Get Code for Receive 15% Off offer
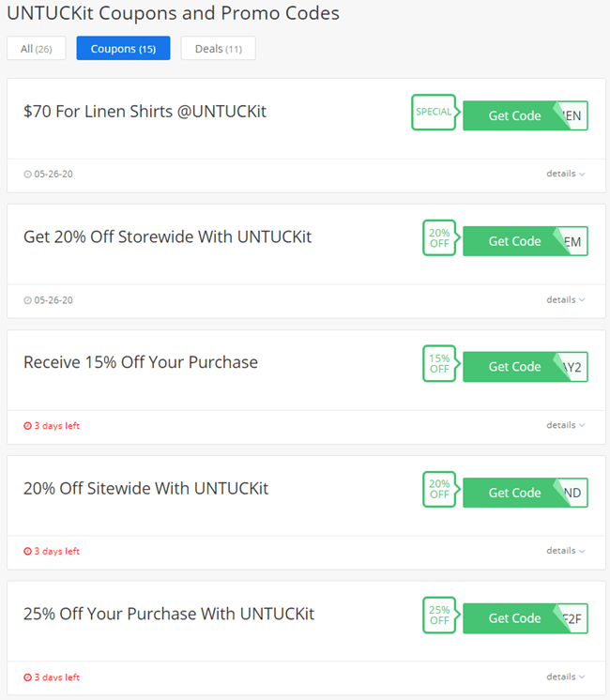The image size is (610, 700). click(x=526, y=367)
